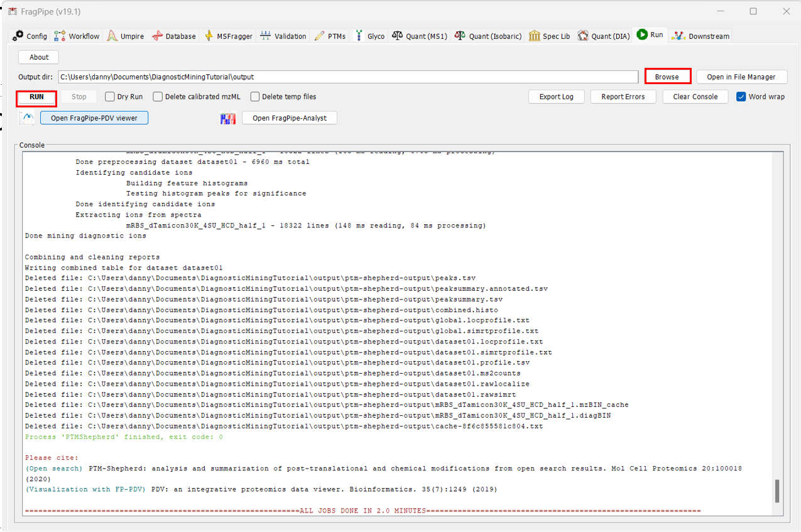
Task: Click Open in File Manager
Action: [741, 77]
